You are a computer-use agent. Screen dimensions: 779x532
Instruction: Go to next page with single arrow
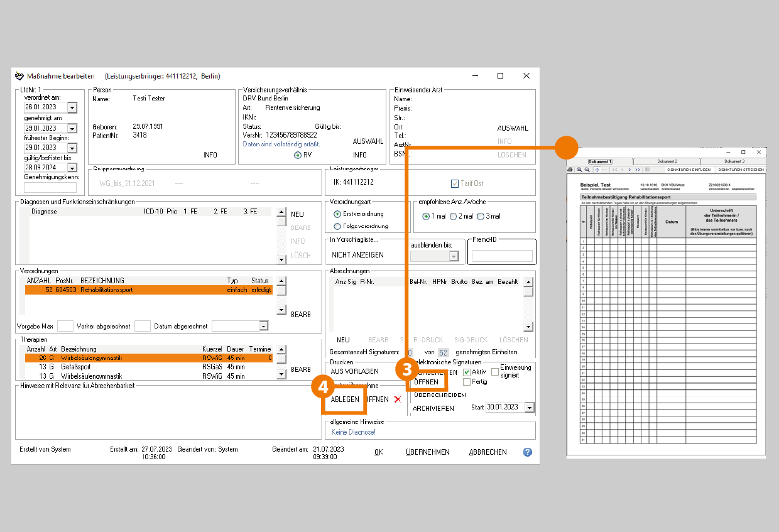point(629,170)
